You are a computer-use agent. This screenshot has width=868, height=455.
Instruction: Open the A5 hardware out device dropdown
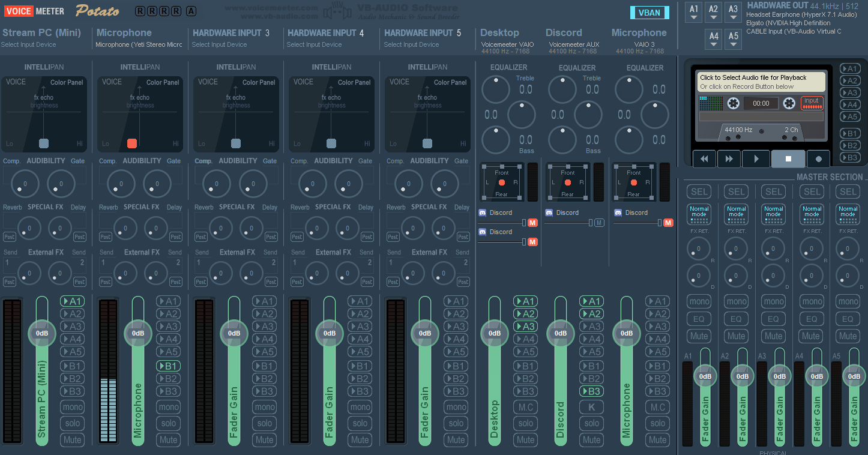[733, 40]
